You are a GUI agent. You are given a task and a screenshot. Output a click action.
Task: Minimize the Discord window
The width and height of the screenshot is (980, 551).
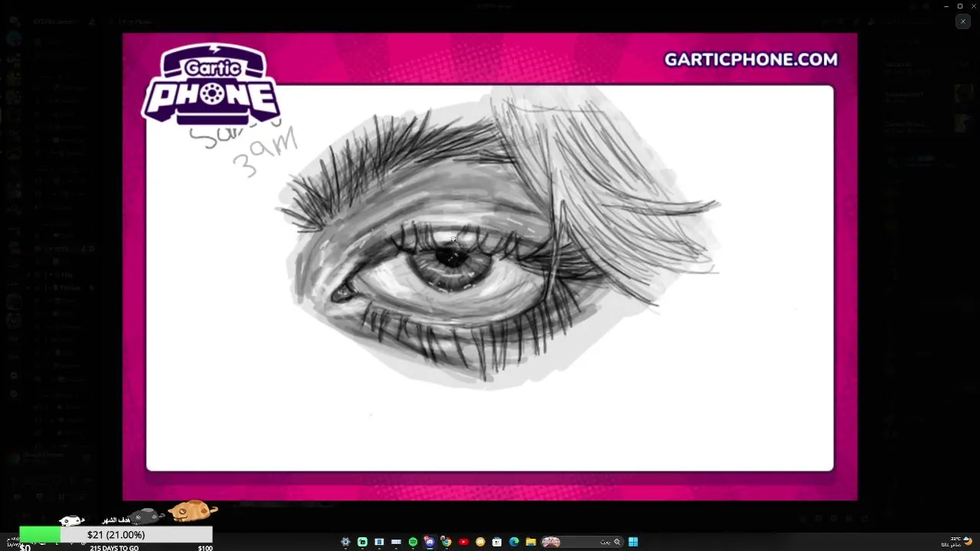947,6
